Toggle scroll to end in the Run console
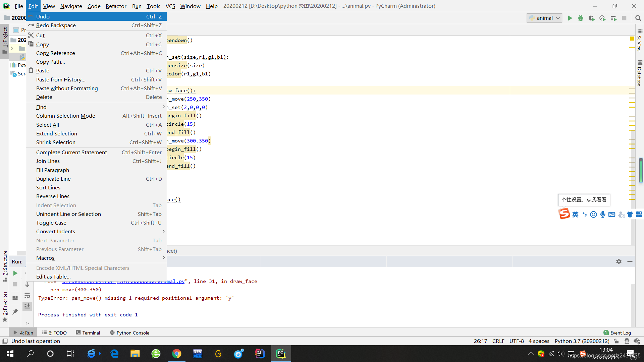Viewport: 644px width, 362px height. click(27, 306)
